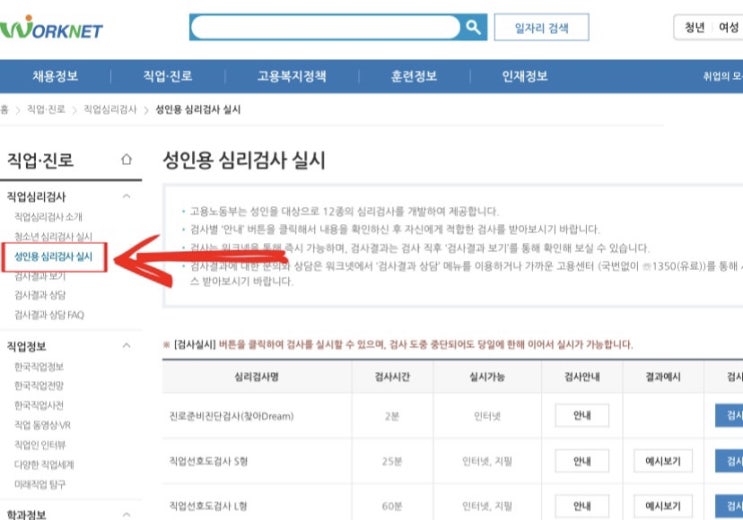743x520 pixels.
Task: Click the magnifier search icon
Action: pos(473,27)
